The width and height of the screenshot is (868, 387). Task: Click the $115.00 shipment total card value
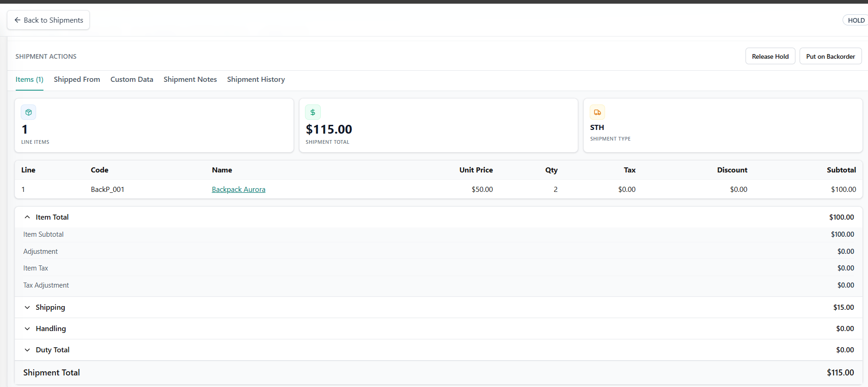[329, 129]
